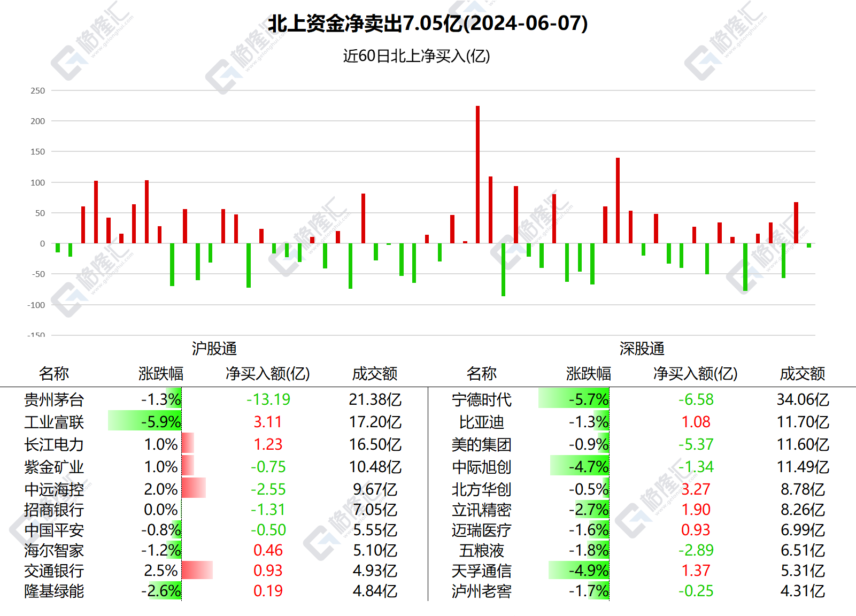Click turnover value 11.70亿

[x=803, y=422]
